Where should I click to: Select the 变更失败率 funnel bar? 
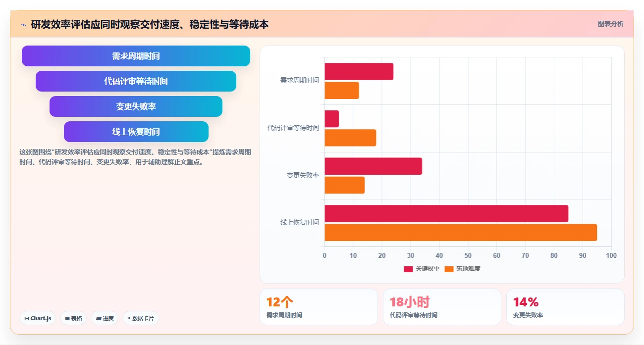coord(136,106)
